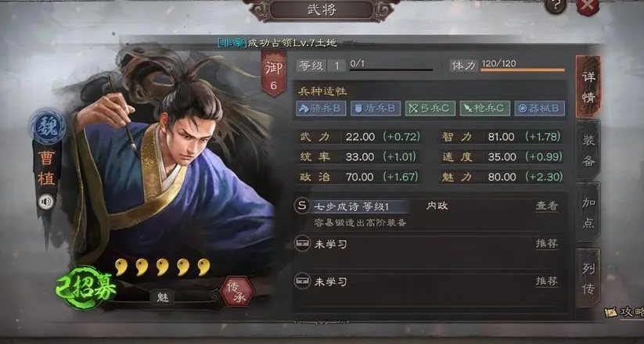This screenshot has height=344, width=644.
Task: Open the 列传 biography tab
Action: (588, 278)
